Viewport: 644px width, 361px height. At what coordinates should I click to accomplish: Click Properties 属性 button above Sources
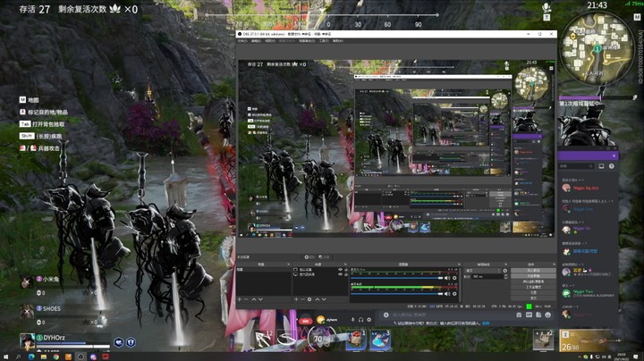pos(310,256)
